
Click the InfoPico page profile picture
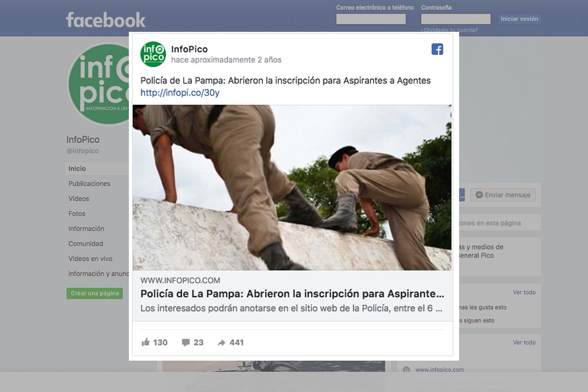tap(98, 84)
